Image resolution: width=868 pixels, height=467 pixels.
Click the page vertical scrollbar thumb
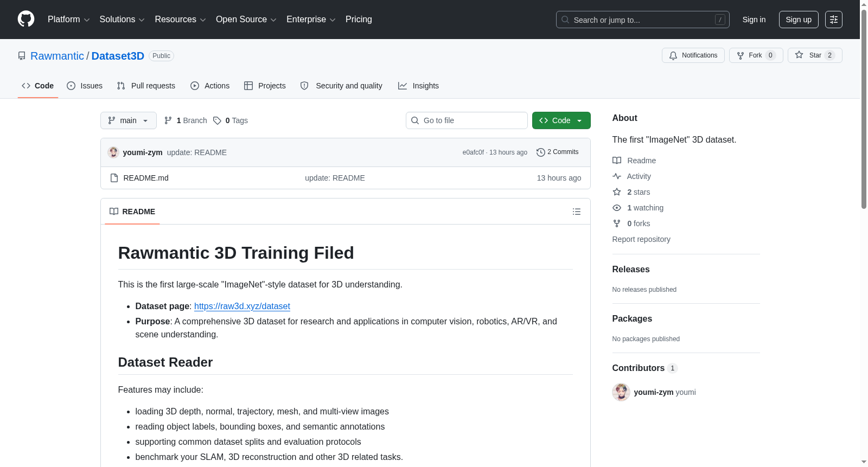pos(864,108)
